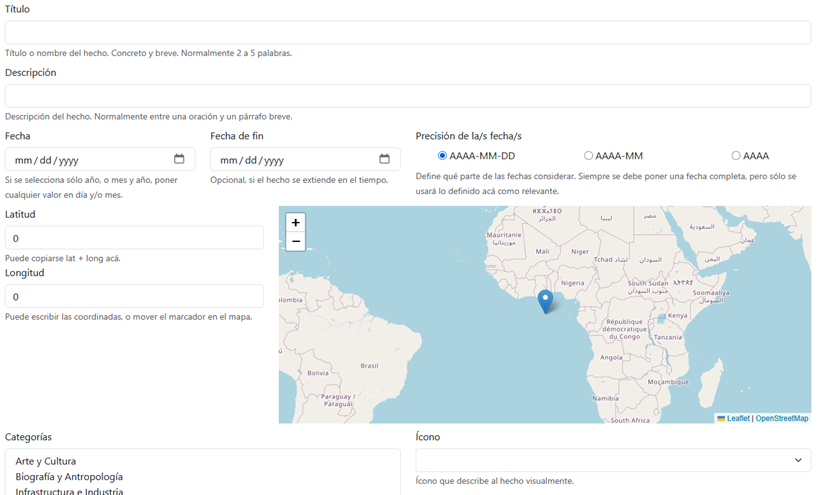Expand the Ícono dropdown

613,460
